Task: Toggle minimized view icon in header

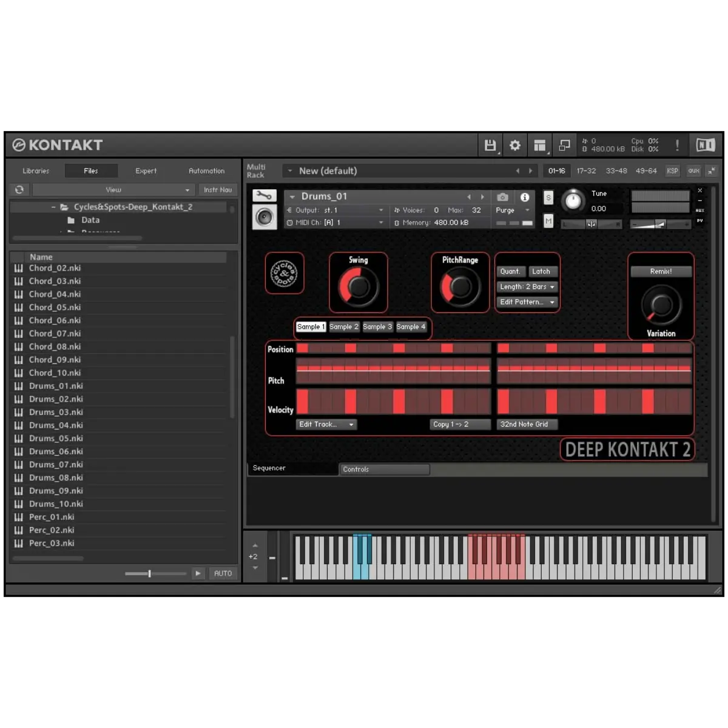Action: pyautogui.click(x=564, y=145)
